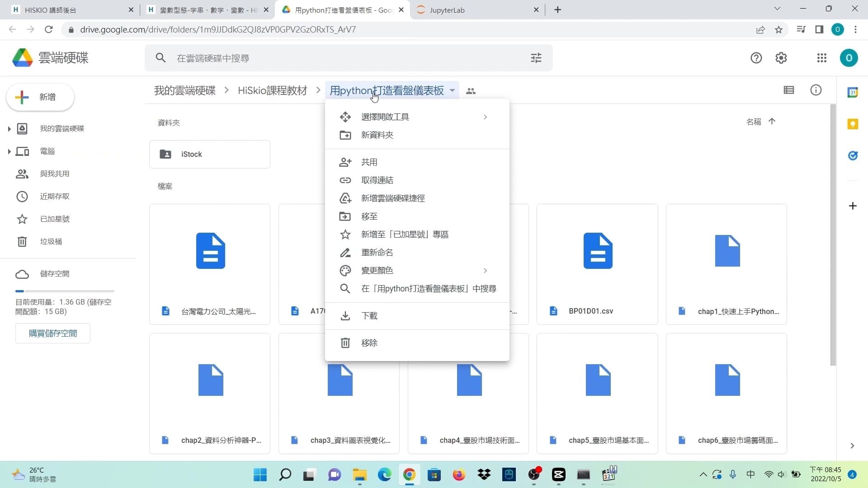Open search options via the filter icon
The height and width of the screenshot is (488, 868).
tap(536, 58)
